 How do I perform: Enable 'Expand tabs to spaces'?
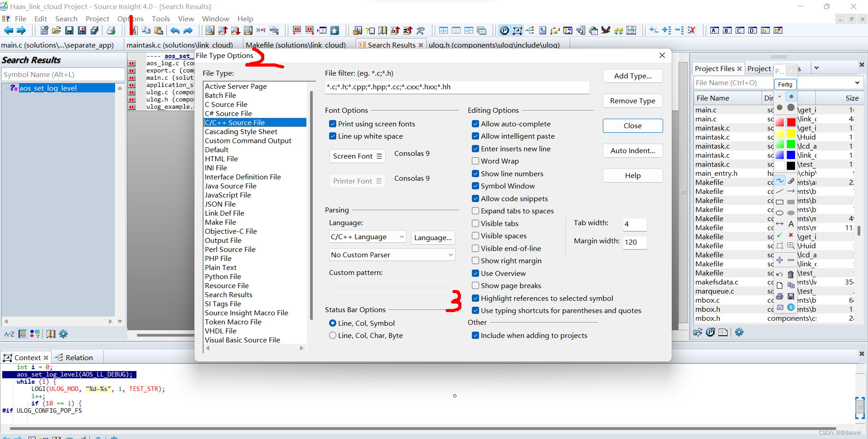click(475, 211)
